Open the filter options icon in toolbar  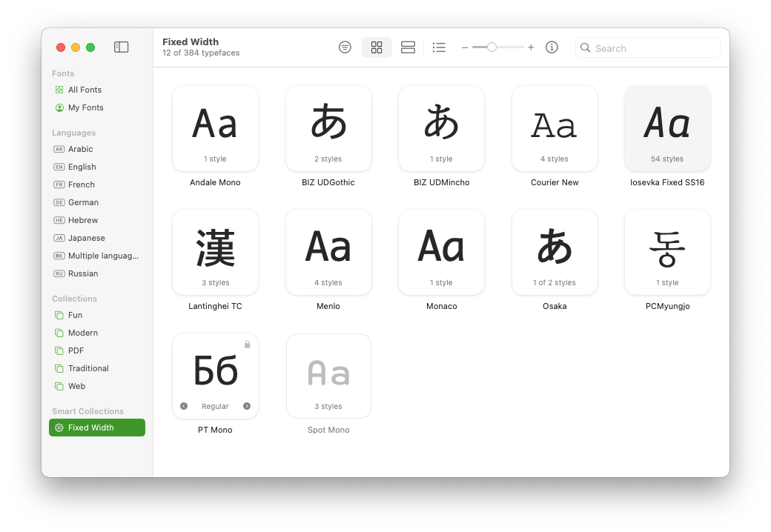tap(345, 47)
